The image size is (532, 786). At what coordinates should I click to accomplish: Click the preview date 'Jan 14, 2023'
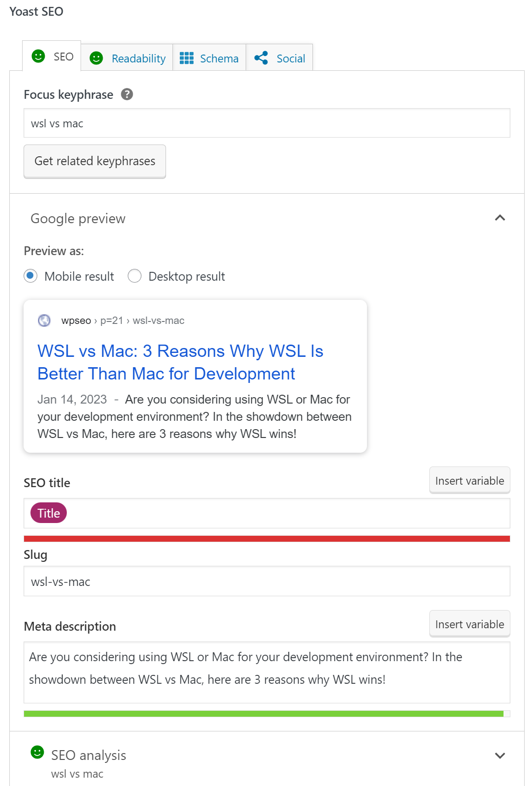pos(72,399)
